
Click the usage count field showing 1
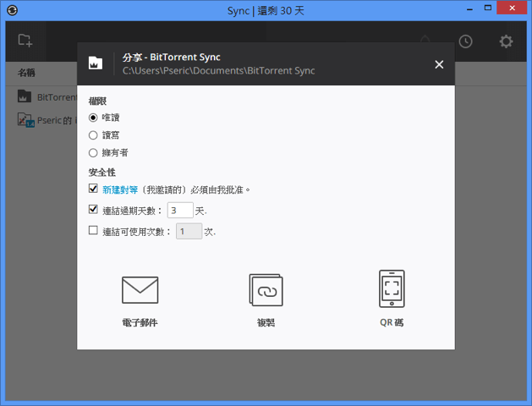pyautogui.click(x=189, y=231)
